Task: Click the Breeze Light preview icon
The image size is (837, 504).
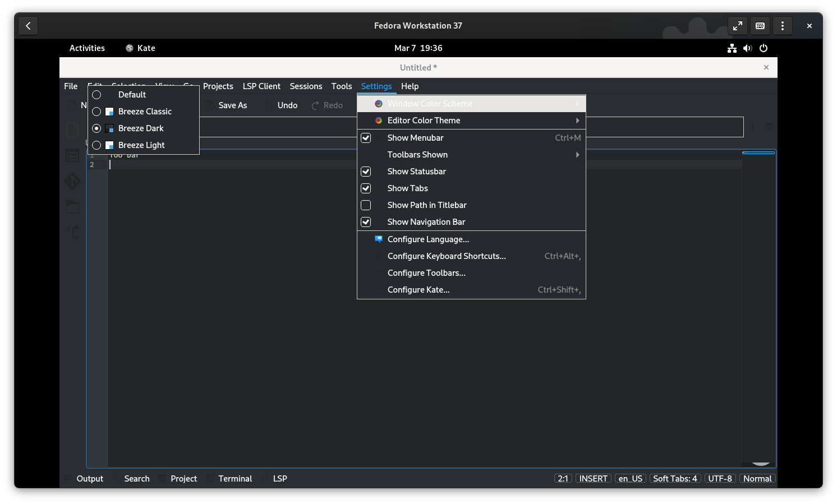Action: 109,145
